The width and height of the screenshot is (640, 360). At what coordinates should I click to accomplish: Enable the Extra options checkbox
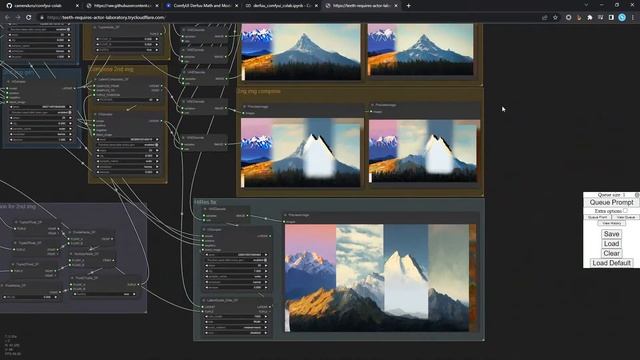[x=625, y=211]
